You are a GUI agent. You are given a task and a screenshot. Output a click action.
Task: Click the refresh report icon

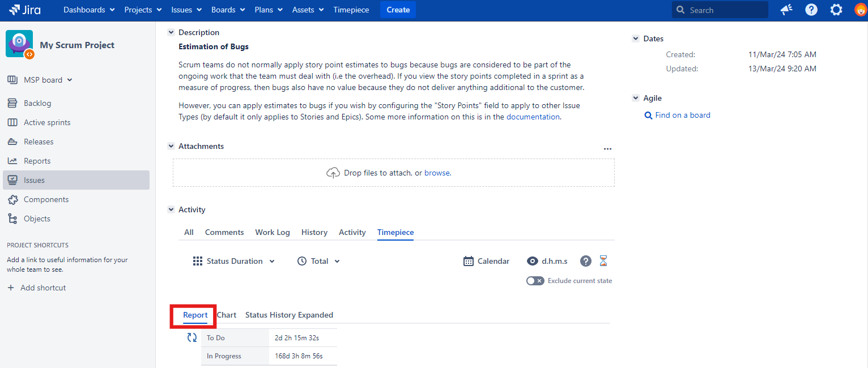coord(192,337)
